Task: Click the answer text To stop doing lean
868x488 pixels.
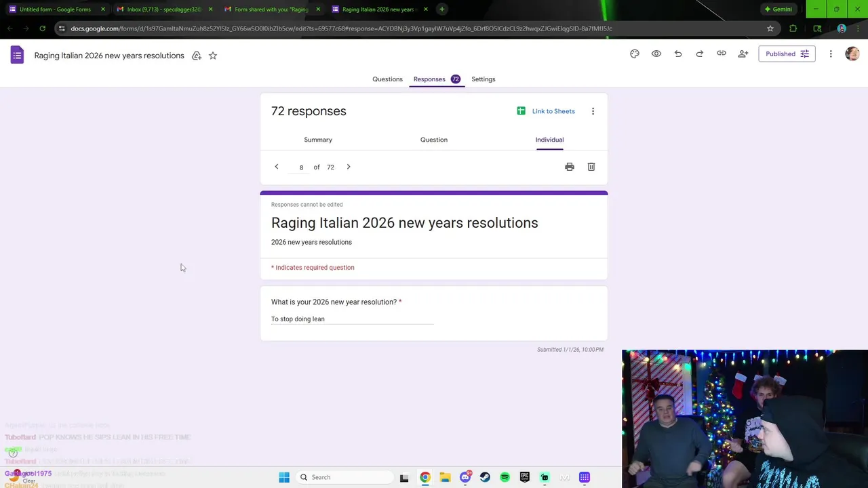Action: click(x=298, y=319)
